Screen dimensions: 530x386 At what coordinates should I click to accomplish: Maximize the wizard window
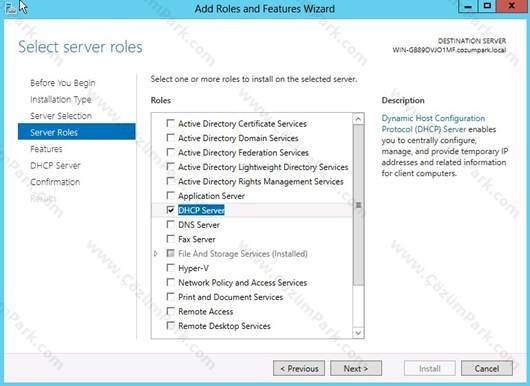487,7
